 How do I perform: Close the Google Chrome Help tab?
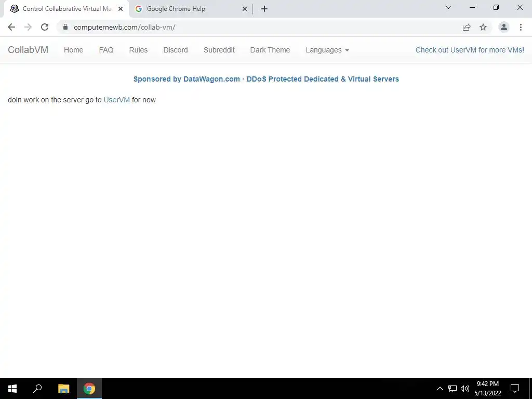tap(245, 9)
